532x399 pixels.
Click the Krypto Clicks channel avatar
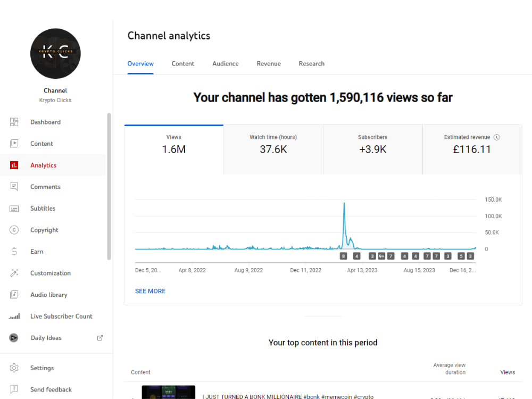(x=55, y=54)
